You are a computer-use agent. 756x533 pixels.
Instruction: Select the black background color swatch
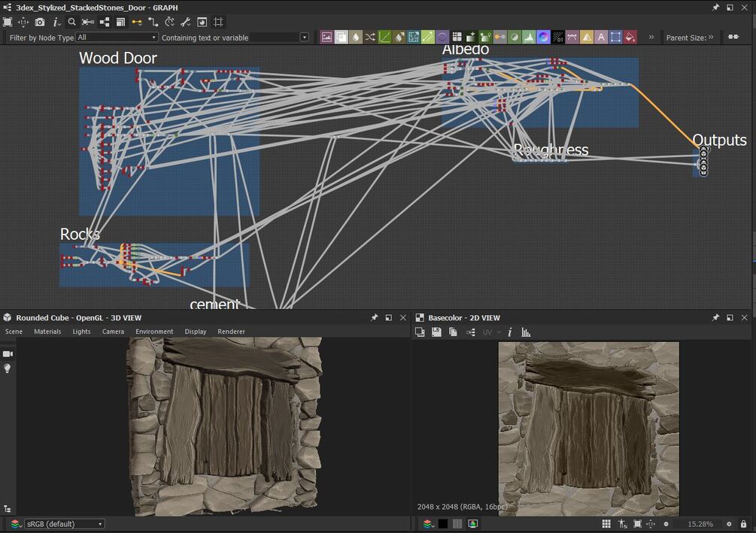[x=443, y=524]
